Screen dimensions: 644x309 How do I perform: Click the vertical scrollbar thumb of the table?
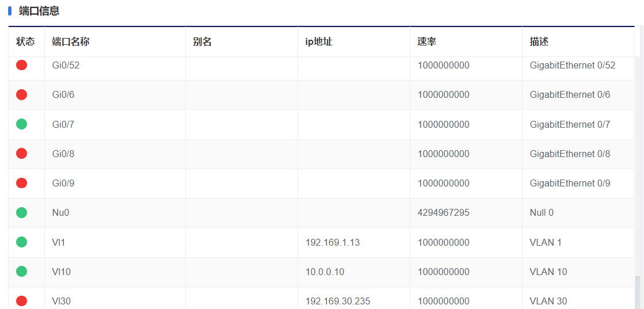coord(638,292)
